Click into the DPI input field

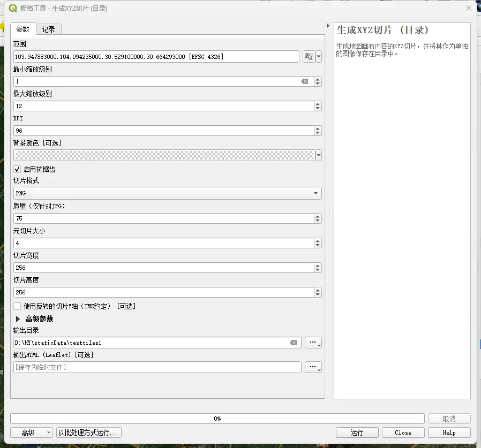click(161, 131)
